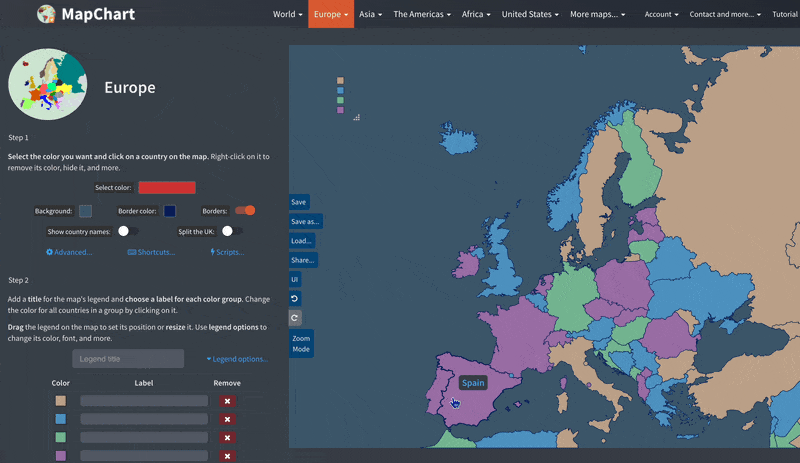Open the Africa maps dropdown

click(x=476, y=14)
